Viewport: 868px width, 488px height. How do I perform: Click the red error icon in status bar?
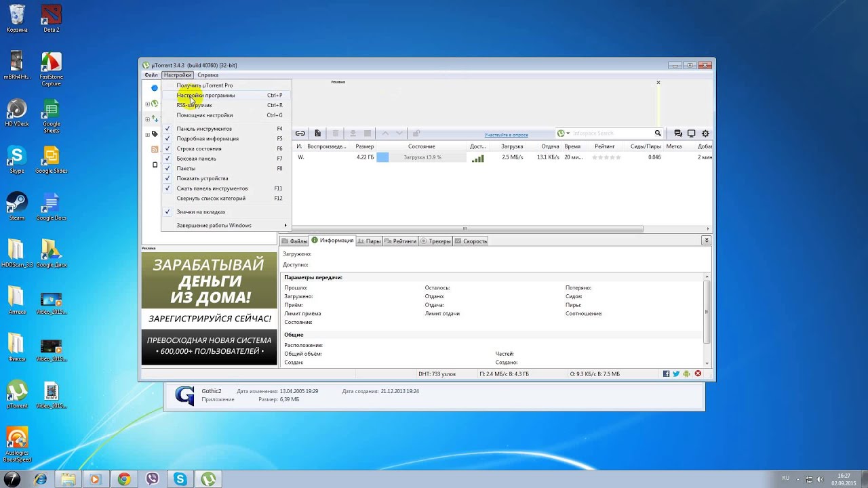698,374
